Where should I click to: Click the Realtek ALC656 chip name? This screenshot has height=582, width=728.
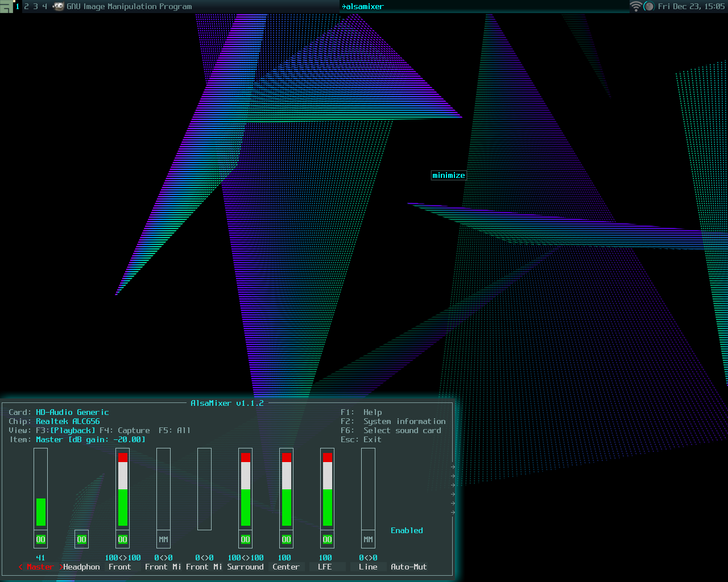click(68, 422)
